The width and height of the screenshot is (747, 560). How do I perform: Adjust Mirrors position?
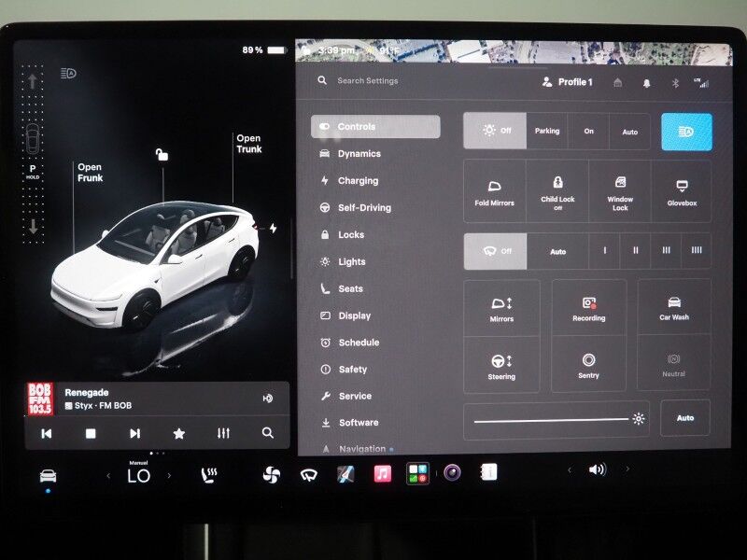[x=501, y=309]
